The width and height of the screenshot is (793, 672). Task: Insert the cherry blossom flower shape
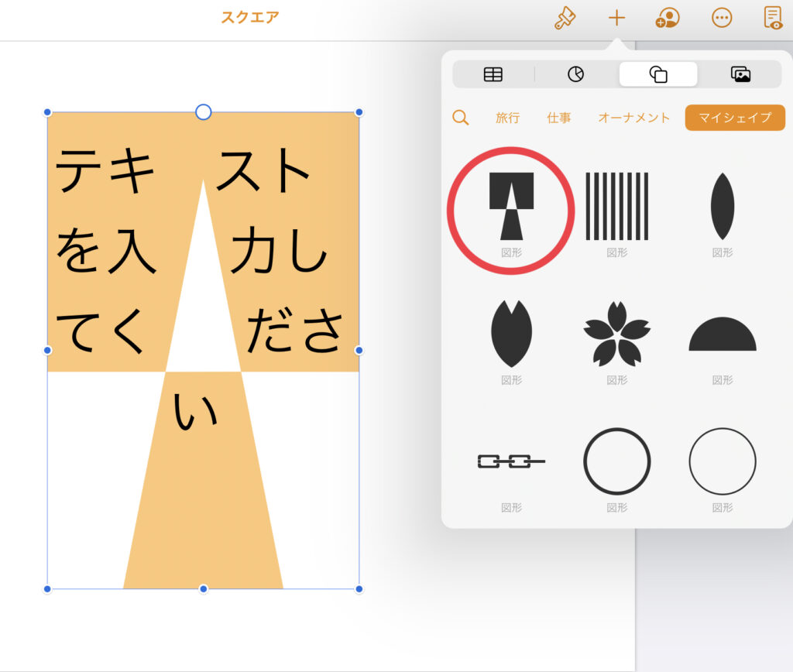coord(617,334)
